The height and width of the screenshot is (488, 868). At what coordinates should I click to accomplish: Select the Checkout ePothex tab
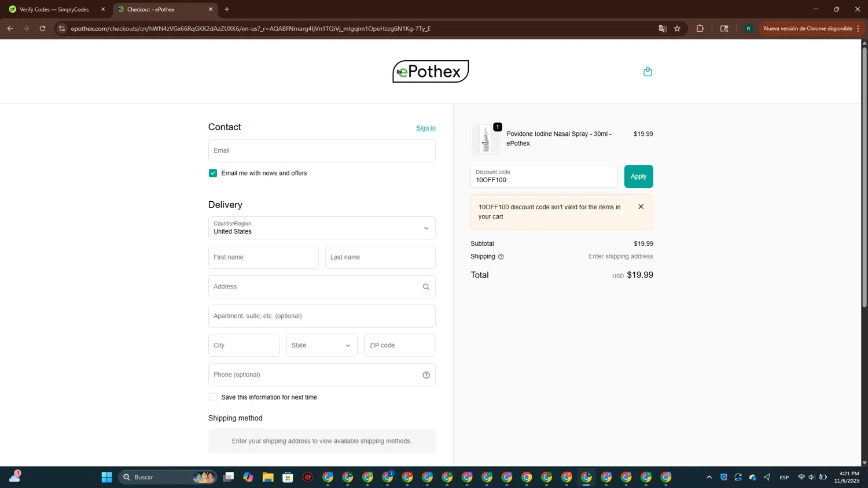pos(165,9)
